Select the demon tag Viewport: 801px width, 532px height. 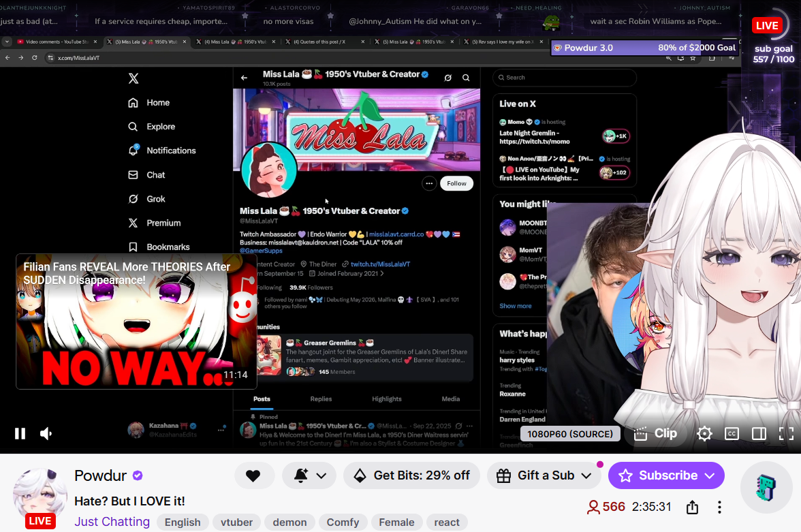[x=289, y=522]
